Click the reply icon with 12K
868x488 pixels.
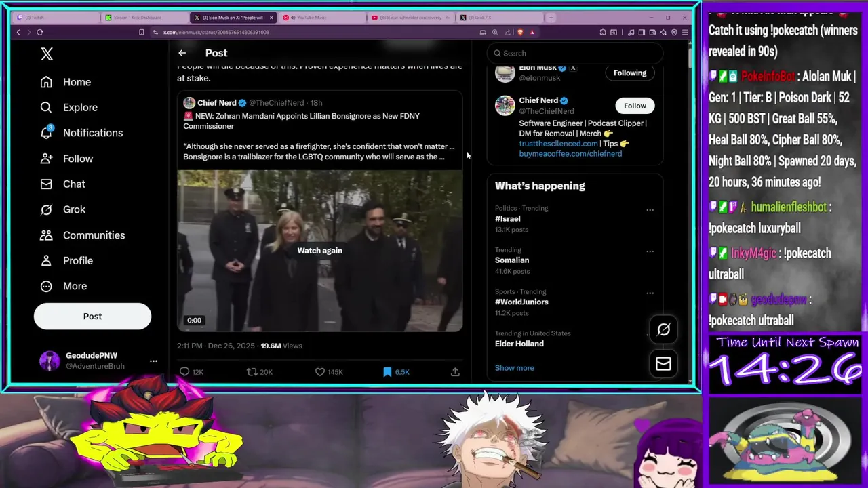coord(184,372)
